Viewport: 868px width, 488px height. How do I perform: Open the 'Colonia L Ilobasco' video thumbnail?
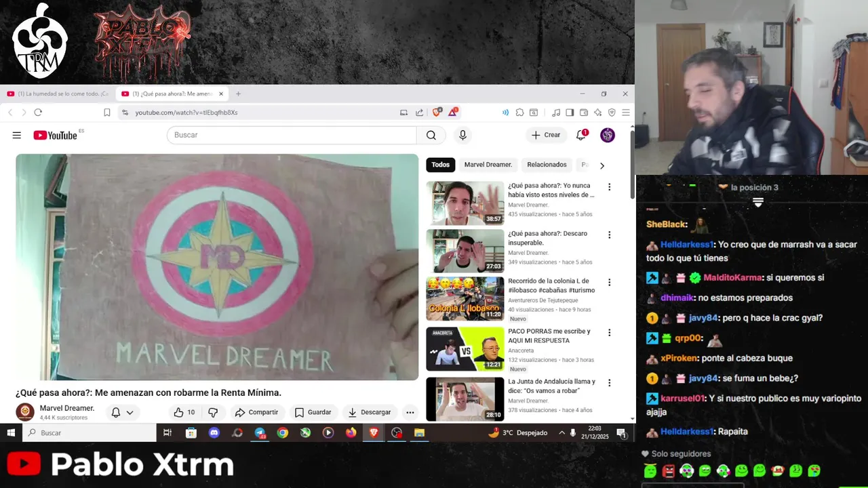(465, 298)
